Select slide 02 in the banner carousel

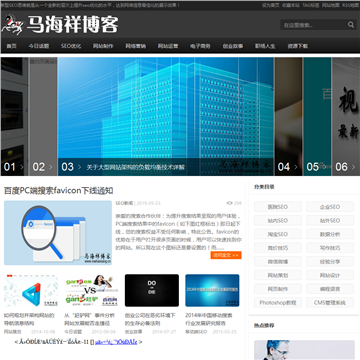43,167
